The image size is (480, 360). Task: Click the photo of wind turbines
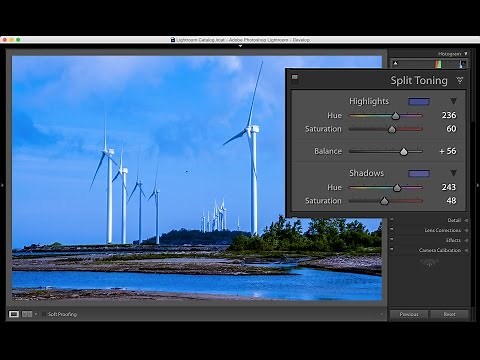(x=197, y=178)
